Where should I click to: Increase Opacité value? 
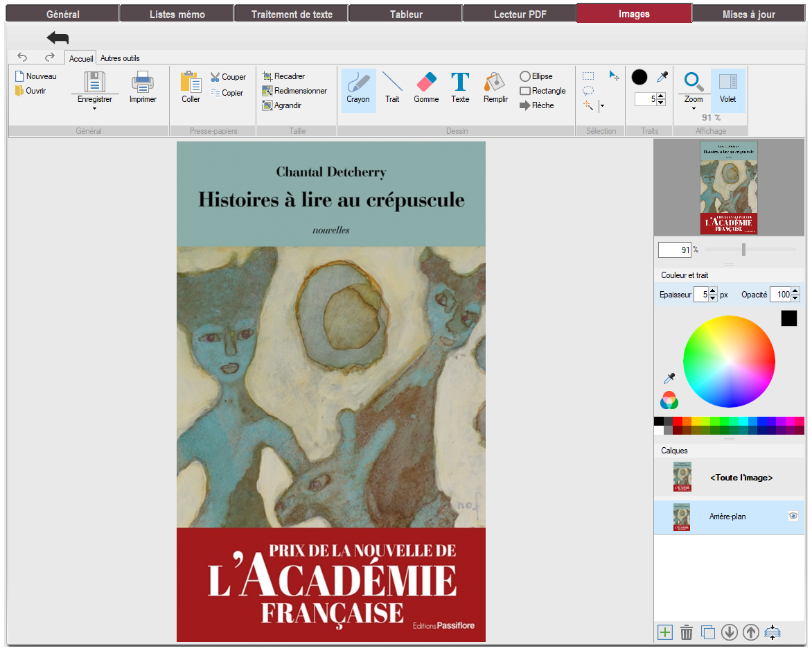click(795, 291)
